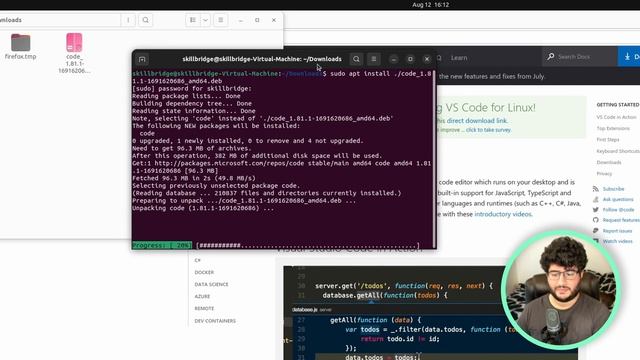The width and height of the screenshot is (640, 360).
Task: Maximize the terminal window
Action: coord(410,59)
